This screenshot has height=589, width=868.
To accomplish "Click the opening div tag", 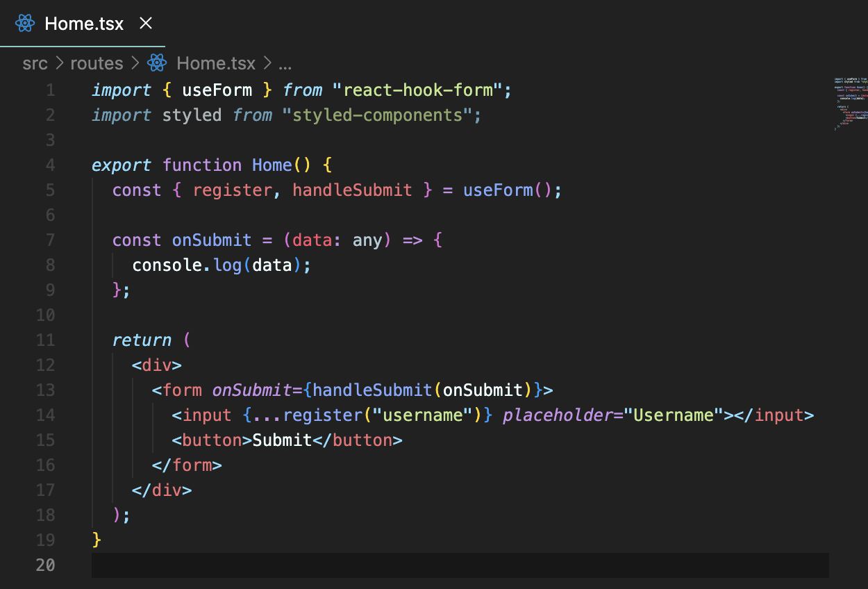I will (157, 365).
